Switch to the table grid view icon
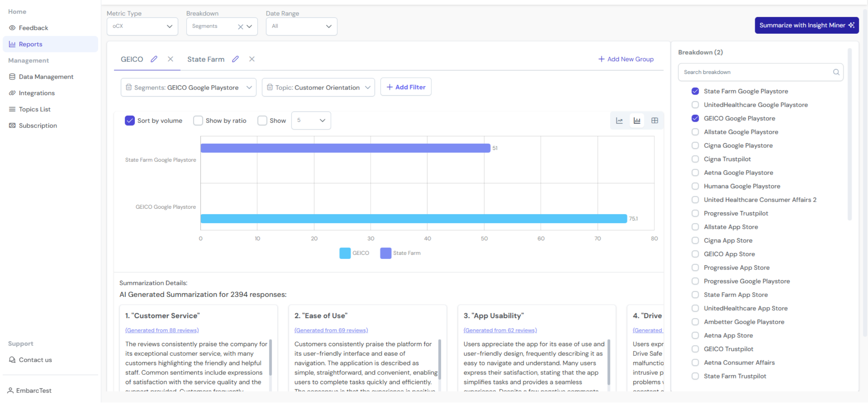Viewport: 868px width, 407px height. pos(654,120)
